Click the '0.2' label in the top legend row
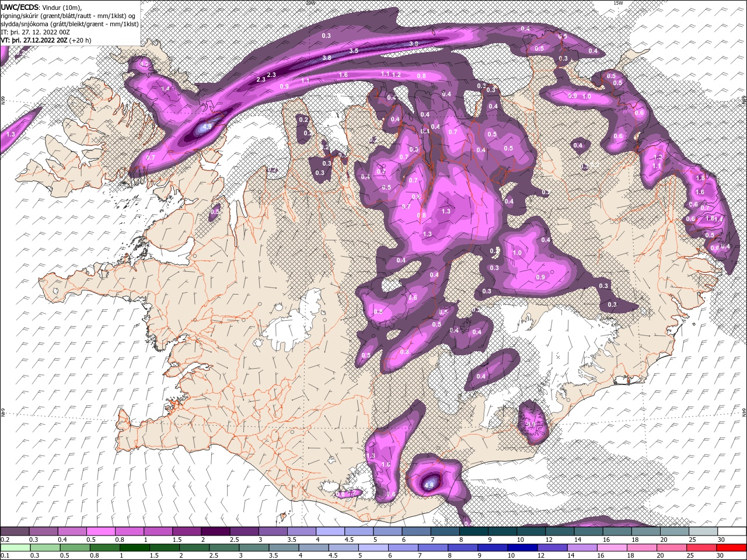This screenshot has height=560, width=747. (x=5, y=540)
